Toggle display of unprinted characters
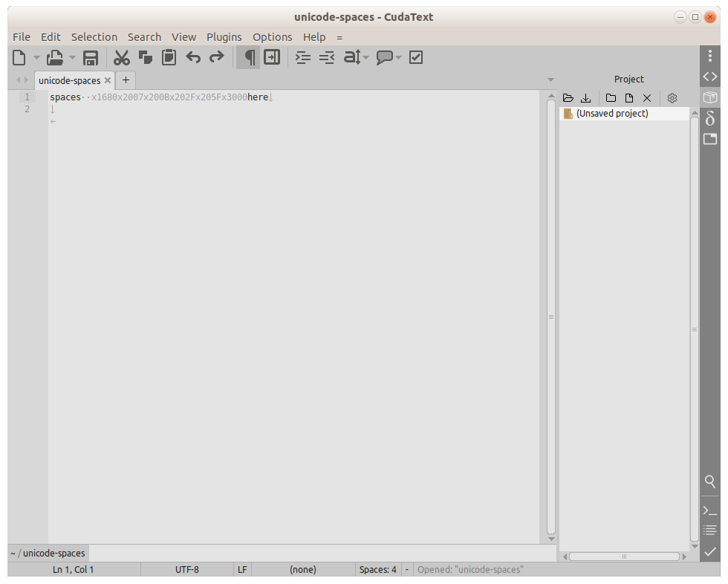728x584 pixels. click(x=248, y=57)
